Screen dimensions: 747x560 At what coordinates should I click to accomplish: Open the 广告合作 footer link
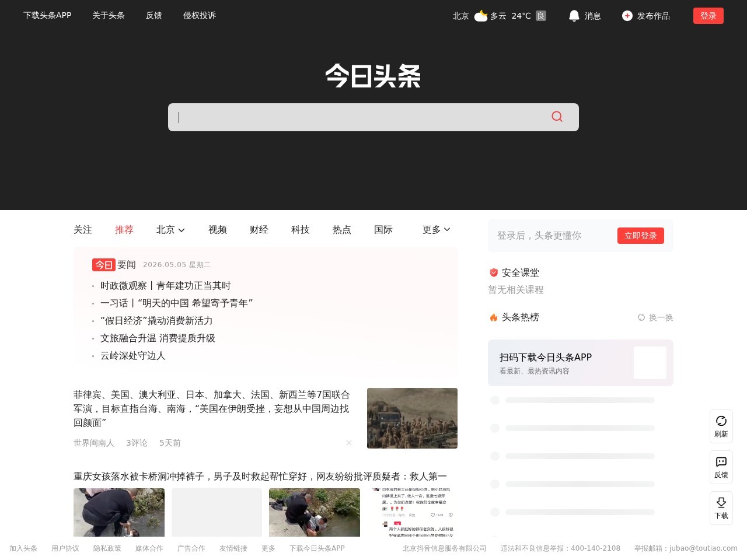coord(191,548)
